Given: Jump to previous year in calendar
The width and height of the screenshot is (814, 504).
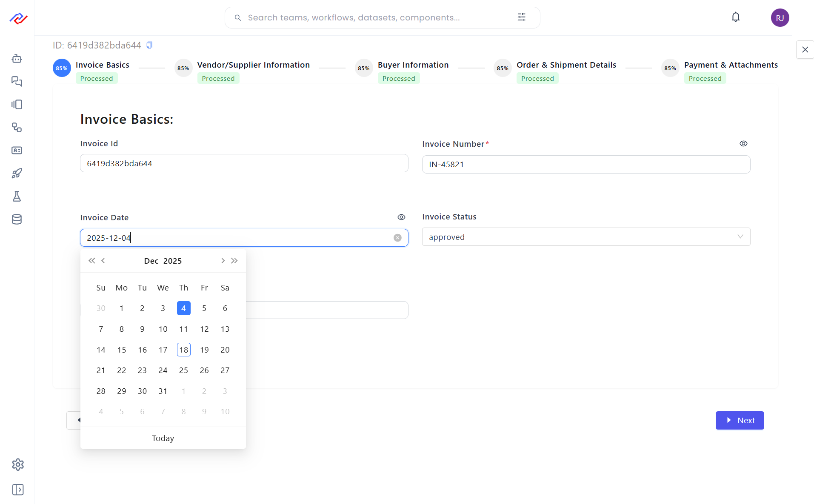Looking at the screenshot, I should click(91, 261).
